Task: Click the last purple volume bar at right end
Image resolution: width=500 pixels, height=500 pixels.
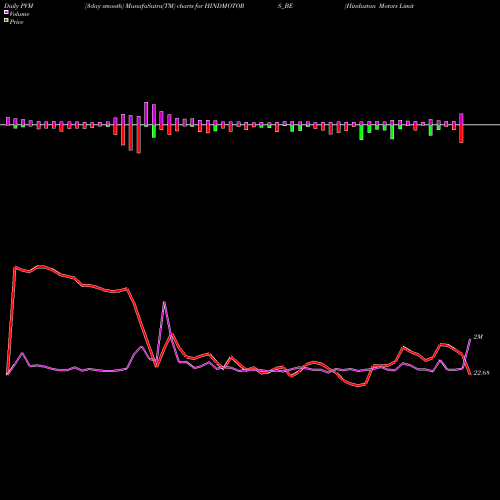Action: click(x=461, y=119)
